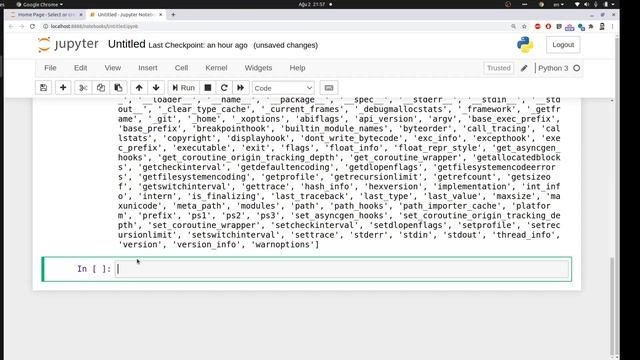Open the command palette keyboard icon
The image size is (640, 360).
pyautogui.click(x=329, y=88)
